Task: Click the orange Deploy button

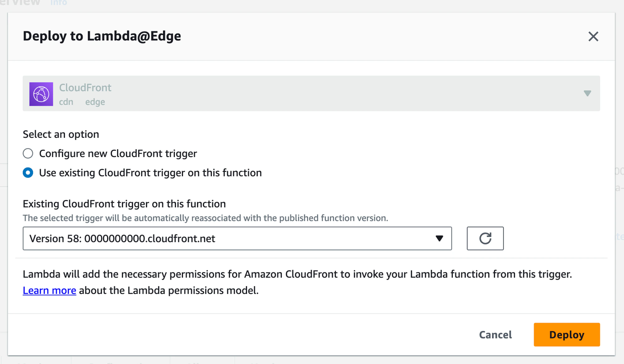Action: point(567,335)
